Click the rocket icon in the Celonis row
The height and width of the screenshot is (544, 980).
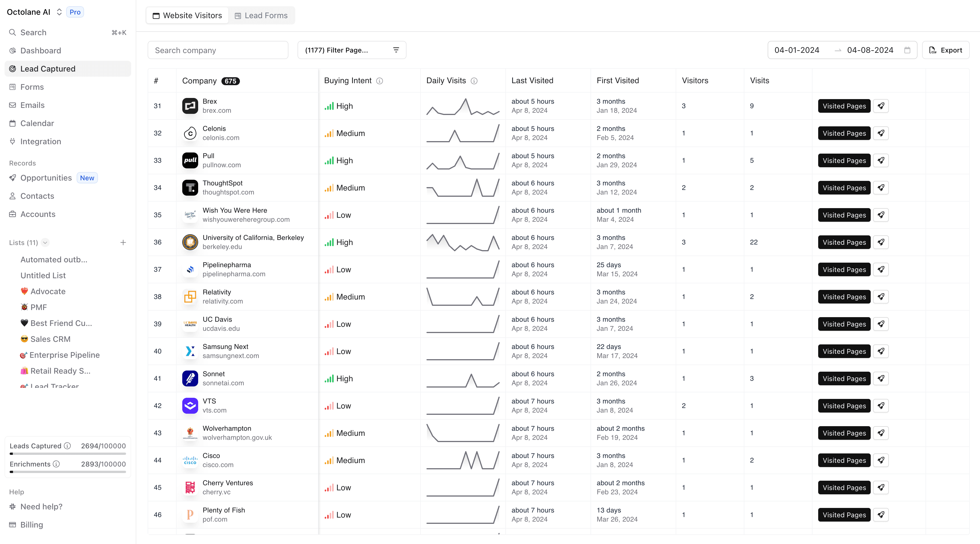(x=881, y=133)
